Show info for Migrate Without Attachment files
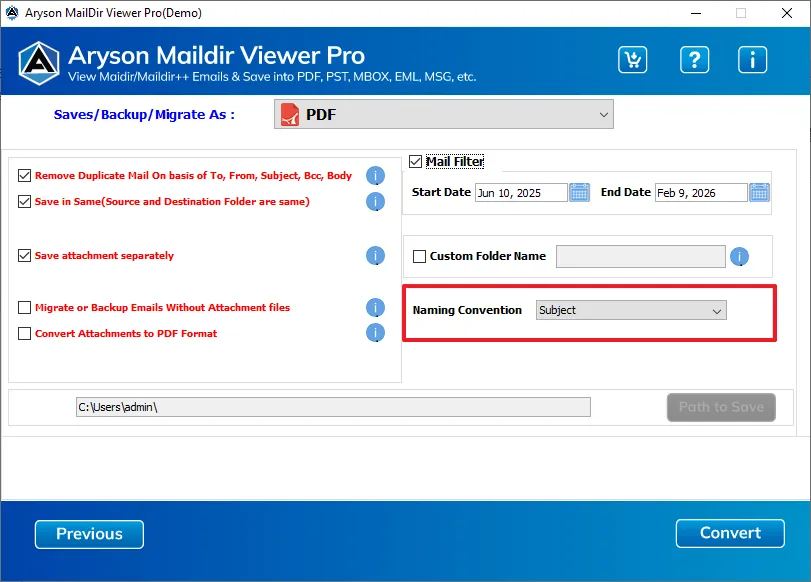This screenshot has height=582, width=811. pos(376,308)
